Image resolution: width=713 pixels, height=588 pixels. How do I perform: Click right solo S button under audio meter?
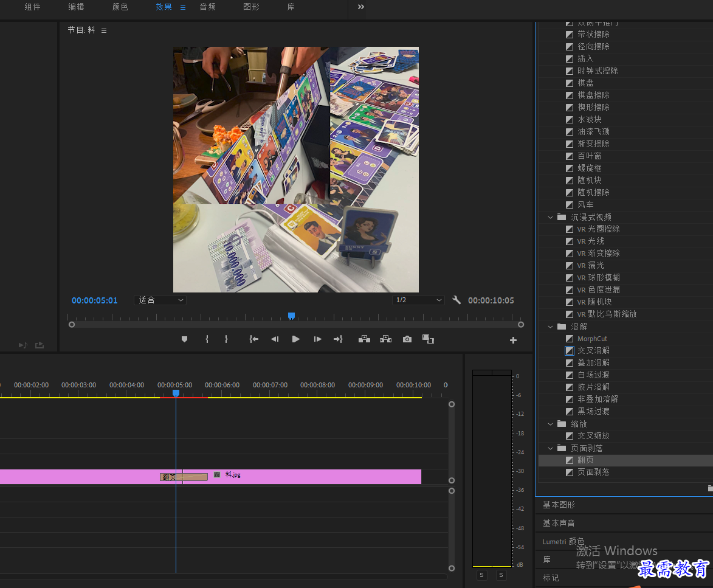point(501,575)
